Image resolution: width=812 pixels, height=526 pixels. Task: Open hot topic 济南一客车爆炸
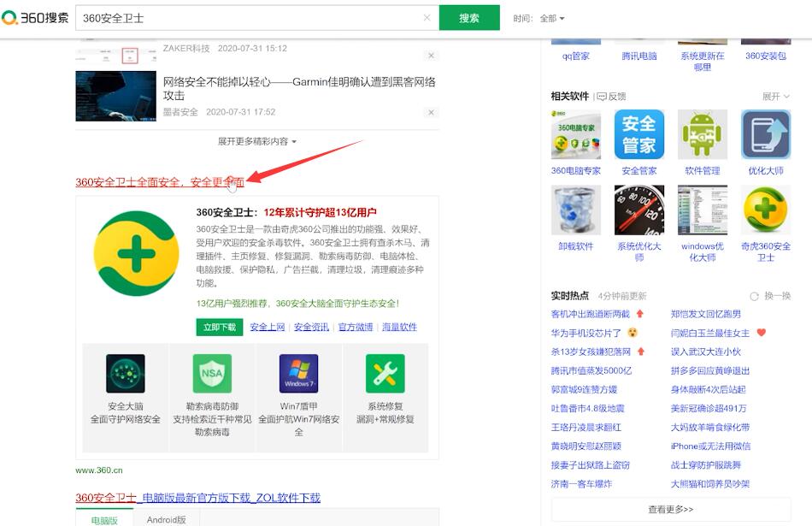pyautogui.click(x=581, y=484)
